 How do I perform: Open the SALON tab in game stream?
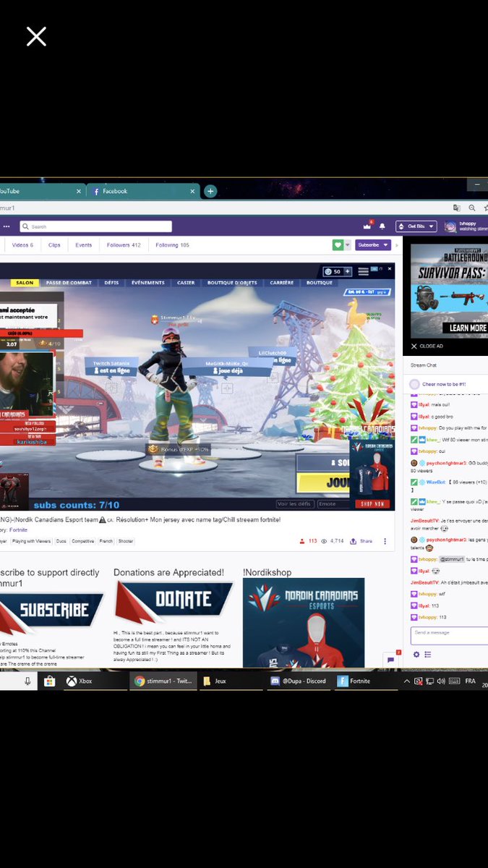24,282
